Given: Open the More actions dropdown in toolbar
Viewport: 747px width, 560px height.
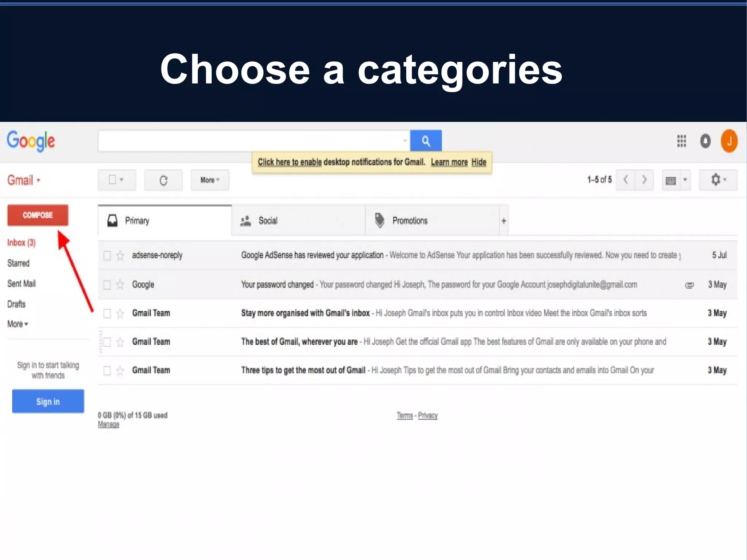Looking at the screenshot, I should pyautogui.click(x=210, y=180).
